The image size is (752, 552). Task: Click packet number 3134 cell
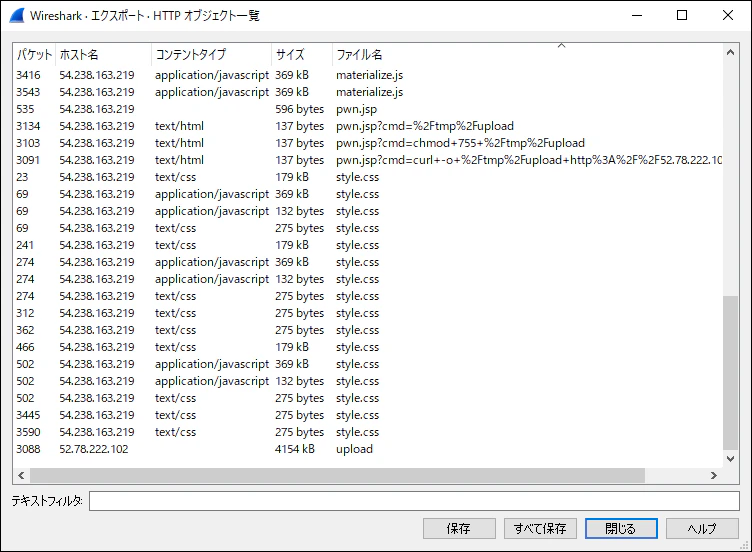(x=28, y=126)
